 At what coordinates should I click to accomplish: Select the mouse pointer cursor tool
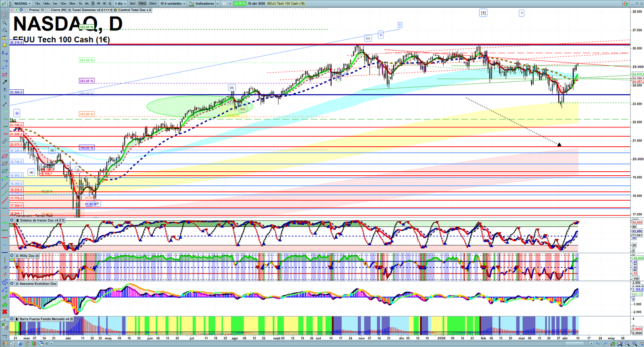point(4,16)
